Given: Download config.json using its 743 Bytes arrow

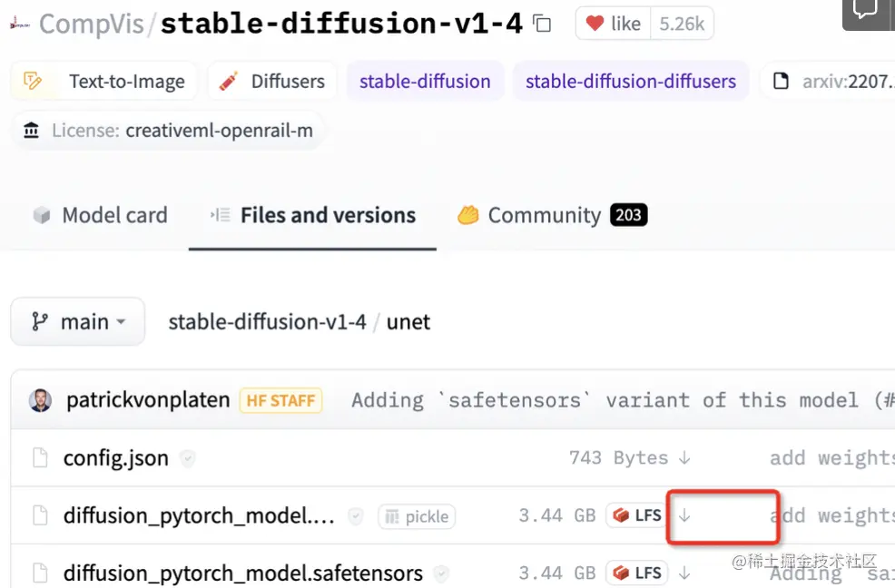Looking at the screenshot, I should [x=684, y=458].
